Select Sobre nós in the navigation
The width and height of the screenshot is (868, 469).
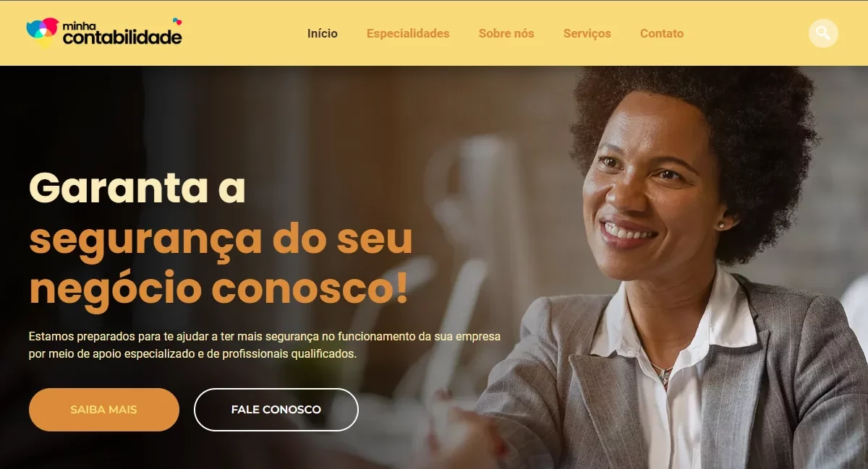point(506,33)
